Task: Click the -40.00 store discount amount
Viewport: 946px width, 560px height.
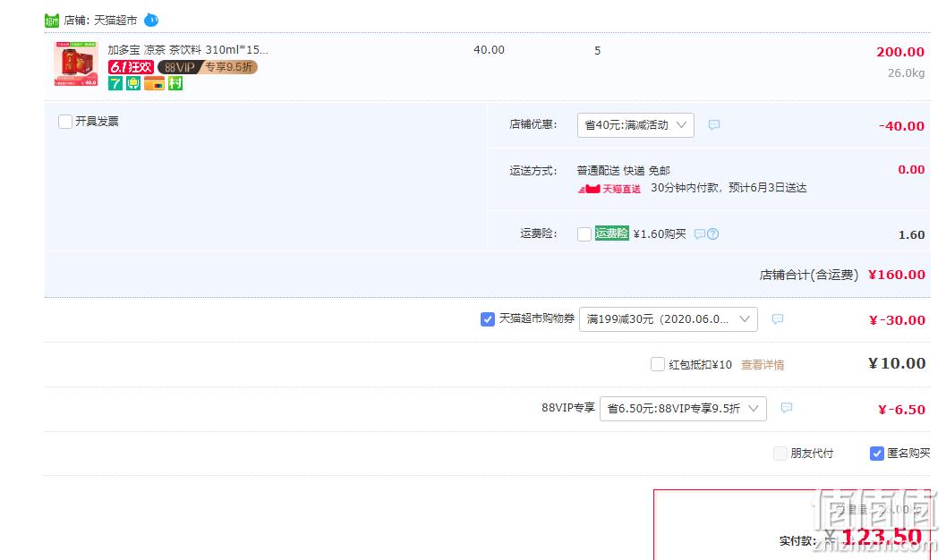Action: [901, 126]
